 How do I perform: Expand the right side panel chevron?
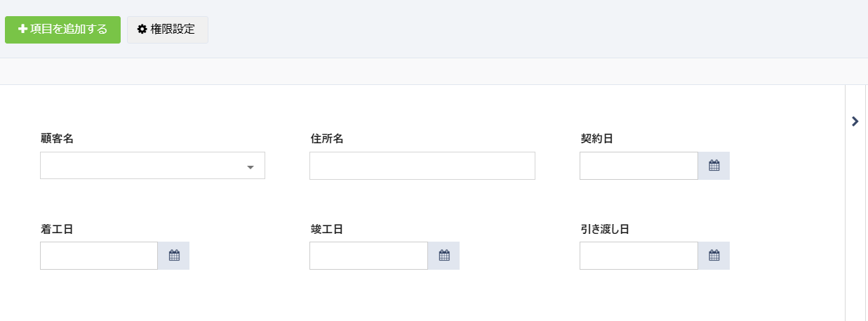(855, 121)
